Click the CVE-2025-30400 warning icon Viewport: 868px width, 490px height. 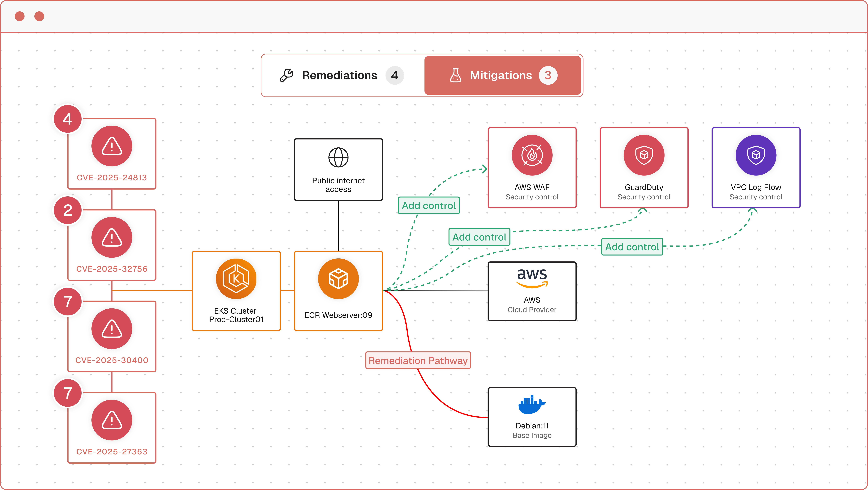coord(112,329)
